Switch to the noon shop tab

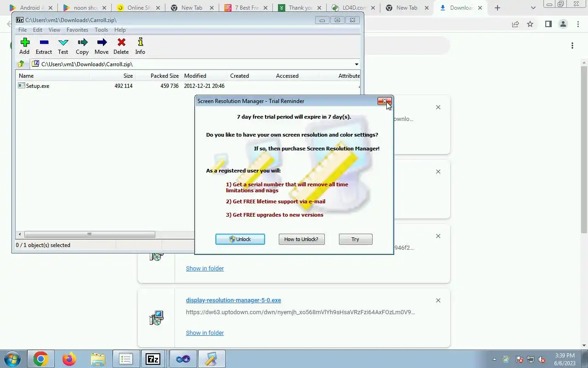[x=84, y=8]
